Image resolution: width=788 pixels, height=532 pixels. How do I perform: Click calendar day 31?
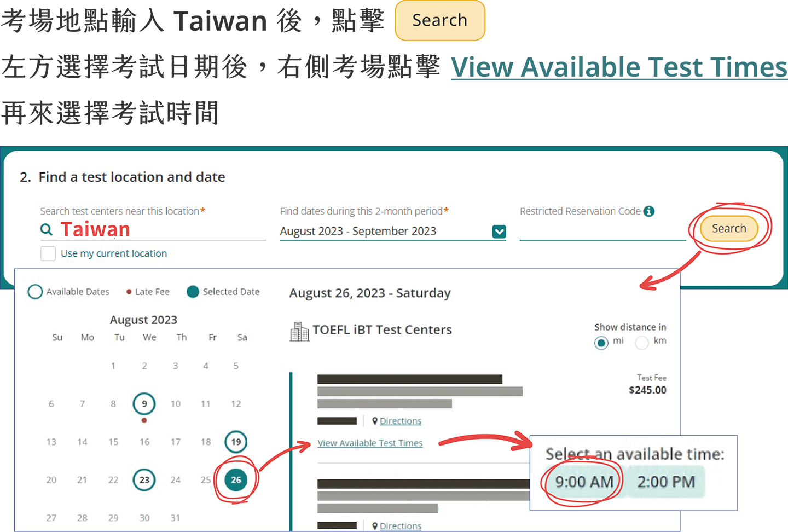pos(175,518)
